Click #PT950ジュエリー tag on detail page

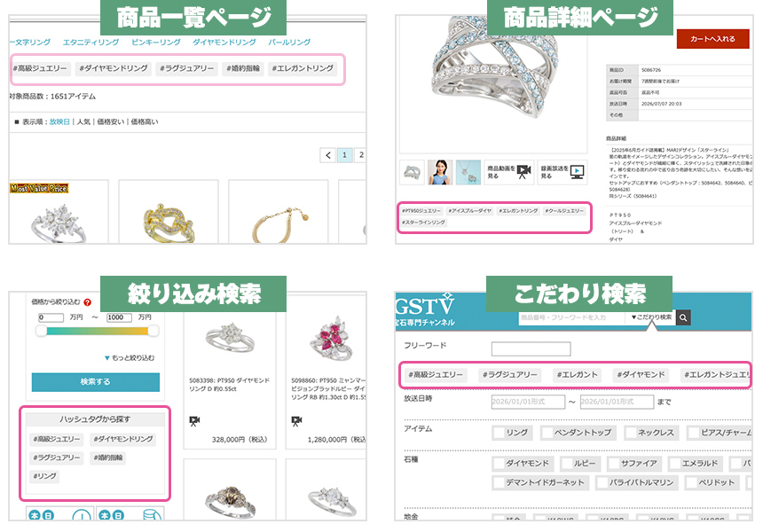click(x=421, y=211)
